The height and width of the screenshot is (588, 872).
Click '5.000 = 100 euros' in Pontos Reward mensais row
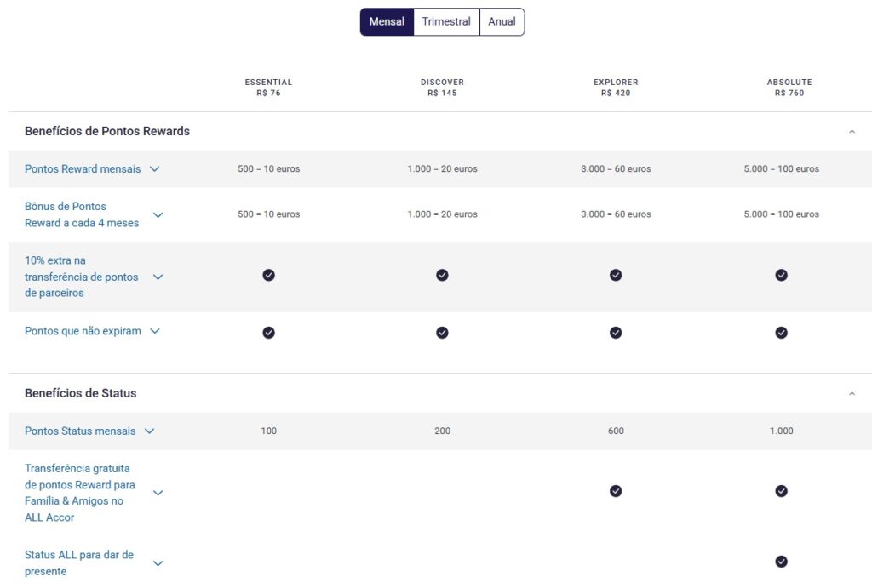tap(782, 169)
